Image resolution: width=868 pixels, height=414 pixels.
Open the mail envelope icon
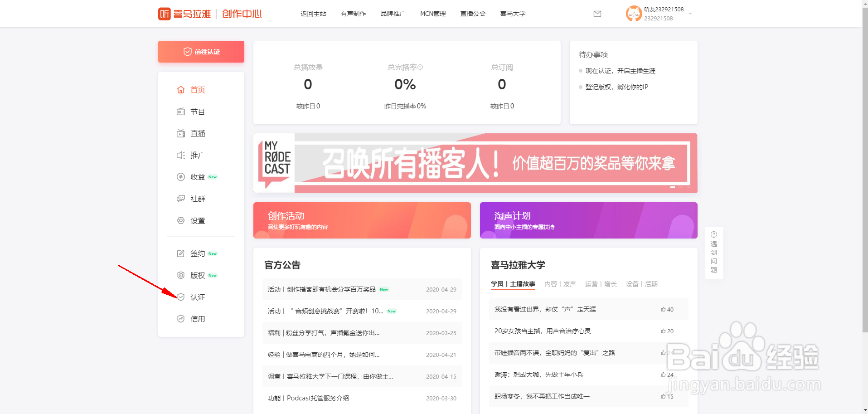tap(597, 14)
